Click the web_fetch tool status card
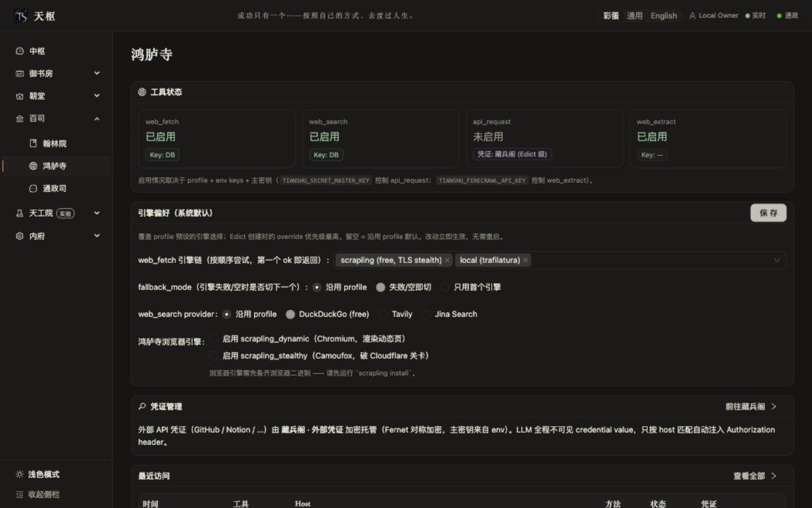 (217, 139)
